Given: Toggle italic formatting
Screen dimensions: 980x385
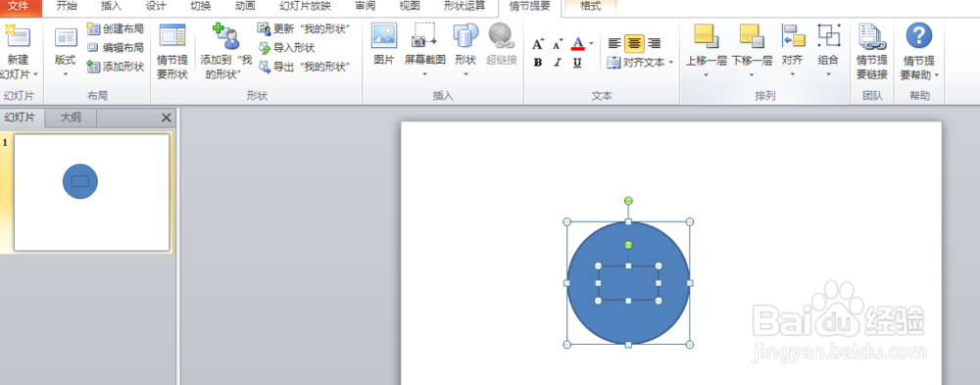Looking at the screenshot, I should tap(558, 63).
